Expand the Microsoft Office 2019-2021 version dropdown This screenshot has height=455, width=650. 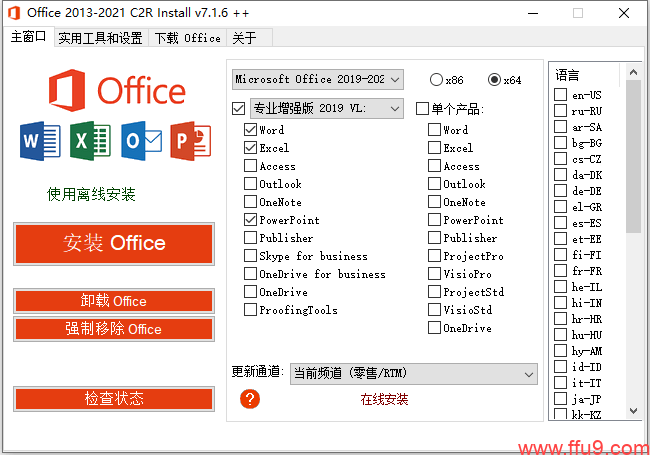click(x=318, y=79)
